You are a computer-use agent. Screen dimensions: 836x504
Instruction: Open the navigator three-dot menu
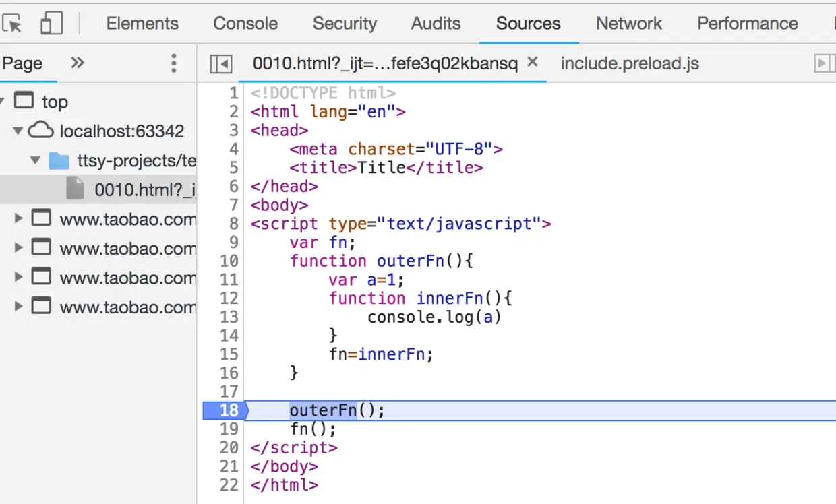(x=174, y=63)
